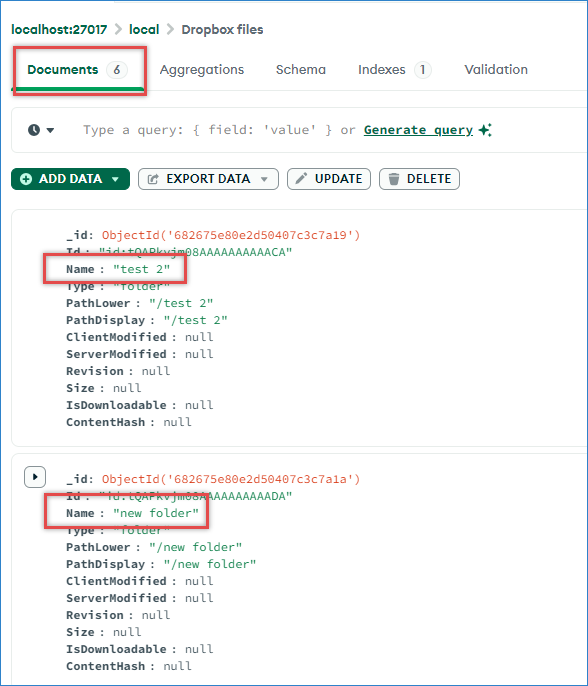The width and height of the screenshot is (588, 686).
Task: Click the export icon on EXPORT DATA
Action: (153, 179)
